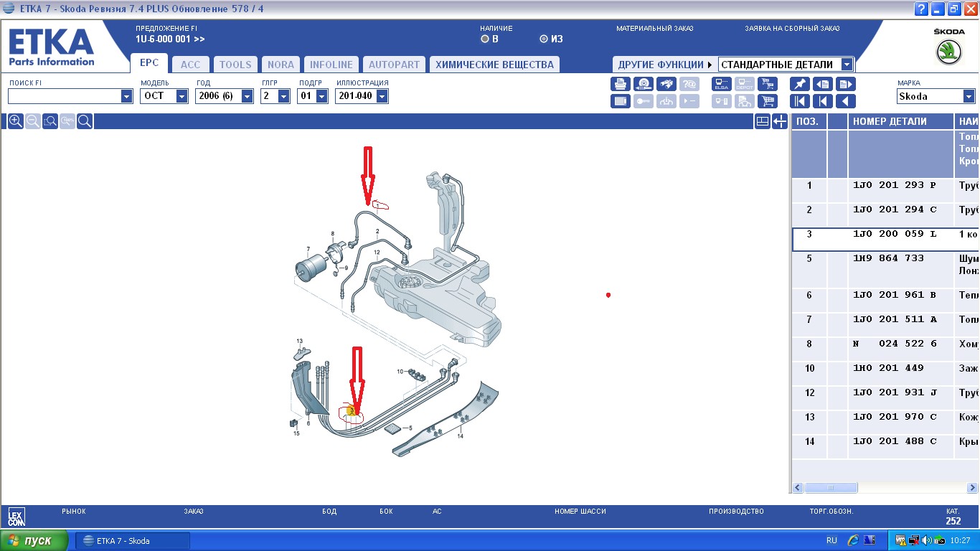
Task: Open the СТАНДАРТНЫЕ ДЕТАЛИ dropdown
Action: 847,65
